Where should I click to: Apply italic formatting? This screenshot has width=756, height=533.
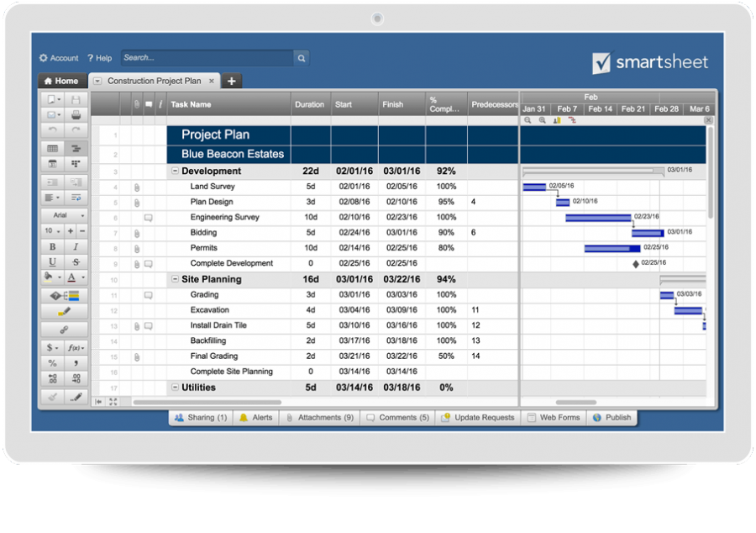tap(76, 245)
